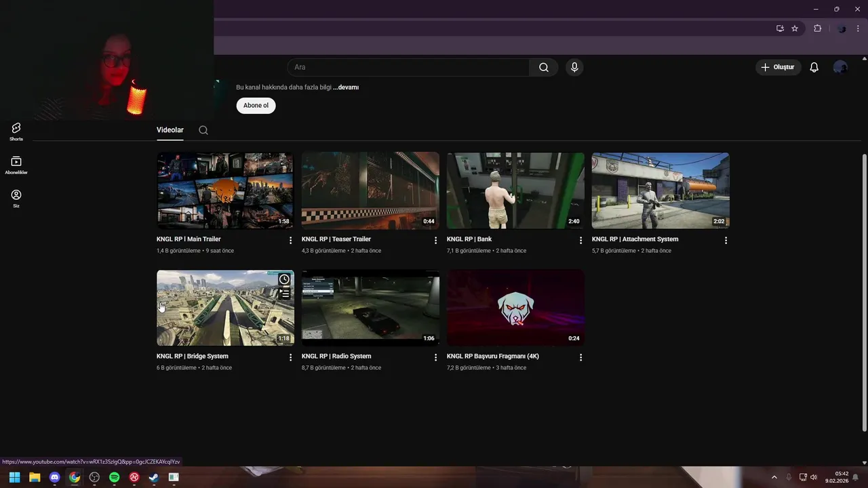Click the Ara search input field
This screenshot has height=488, width=868.
point(408,67)
